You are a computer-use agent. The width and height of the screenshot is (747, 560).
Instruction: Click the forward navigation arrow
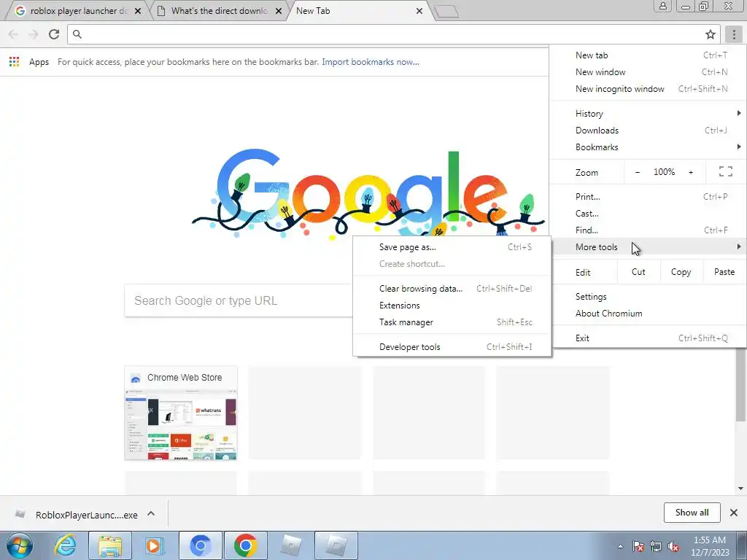34,34
